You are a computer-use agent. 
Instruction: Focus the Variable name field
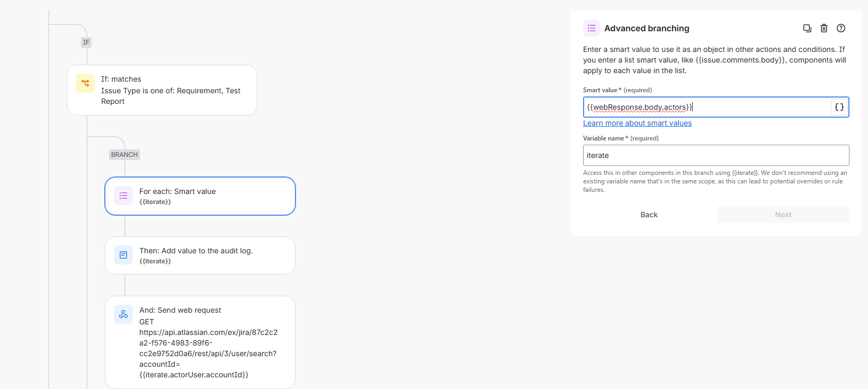point(716,155)
